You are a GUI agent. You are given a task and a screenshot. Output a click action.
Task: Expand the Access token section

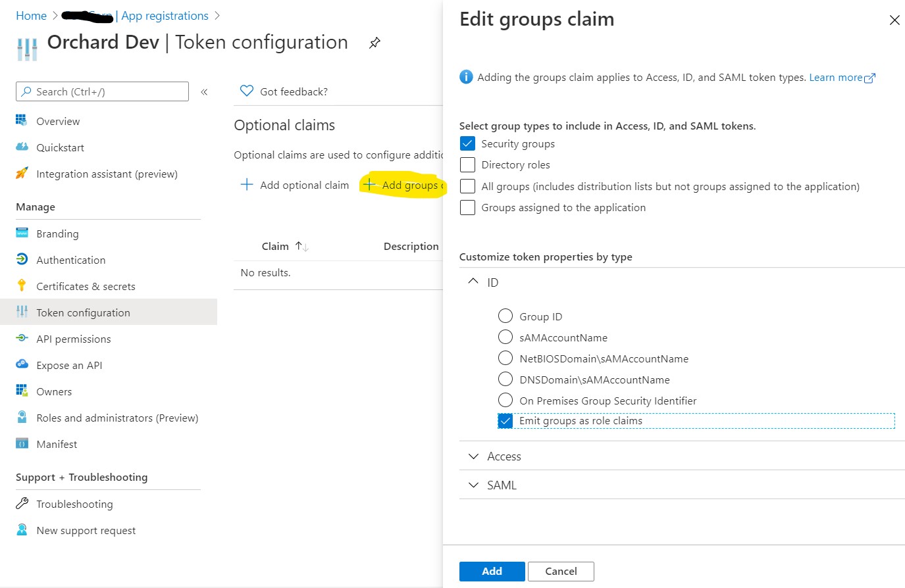click(473, 456)
